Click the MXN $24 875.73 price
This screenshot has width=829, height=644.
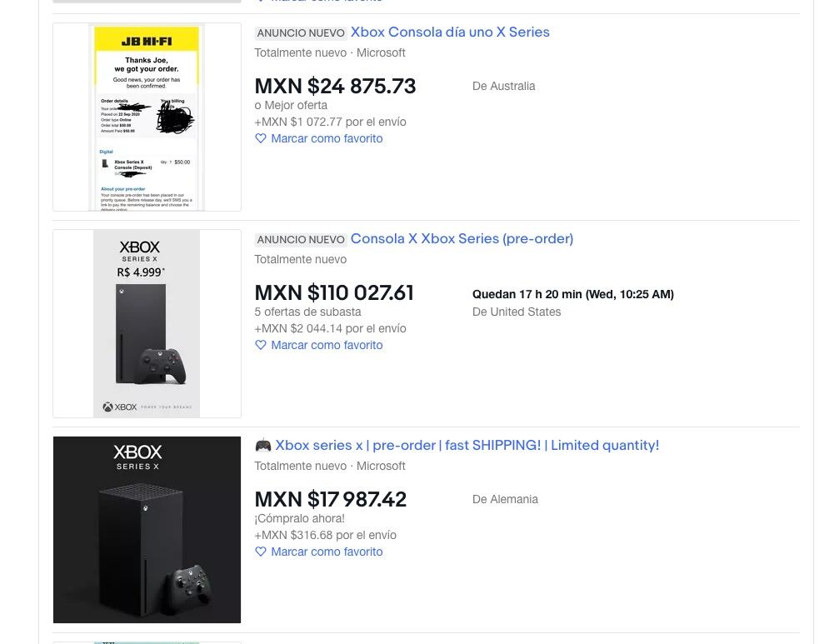tap(335, 87)
